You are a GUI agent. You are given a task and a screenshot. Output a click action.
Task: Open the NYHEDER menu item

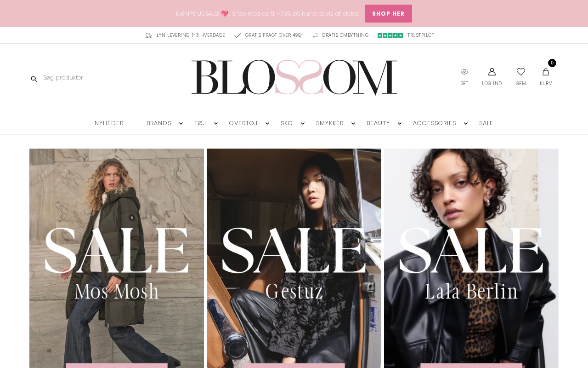[x=109, y=123]
